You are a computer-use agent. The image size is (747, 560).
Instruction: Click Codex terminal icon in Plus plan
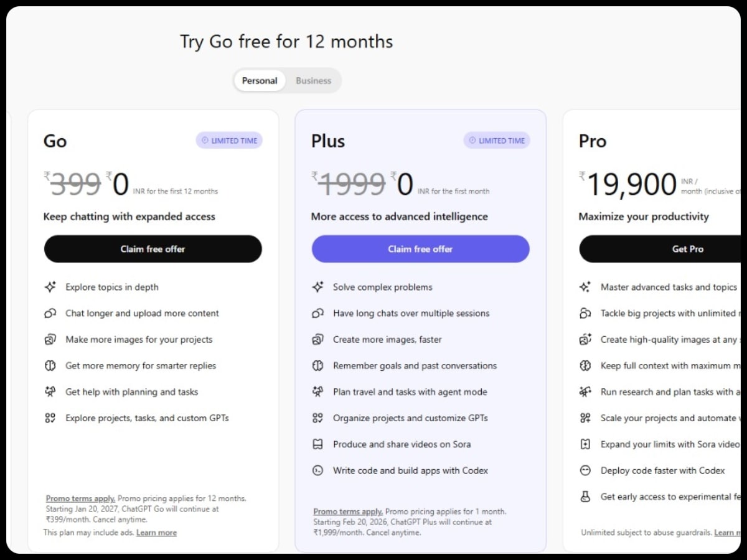(x=317, y=470)
